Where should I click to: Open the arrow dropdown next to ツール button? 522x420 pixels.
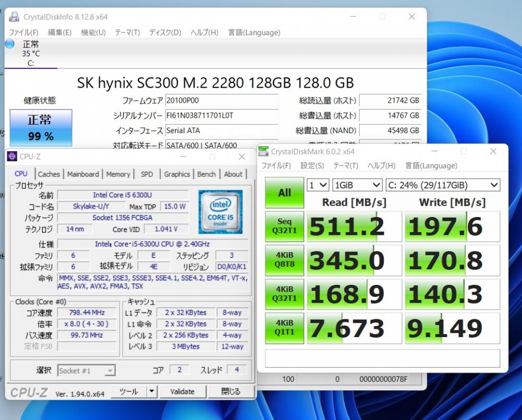pos(151,391)
